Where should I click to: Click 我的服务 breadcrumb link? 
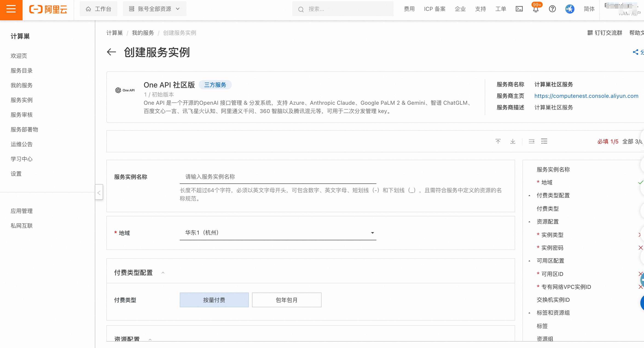[x=143, y=33]
